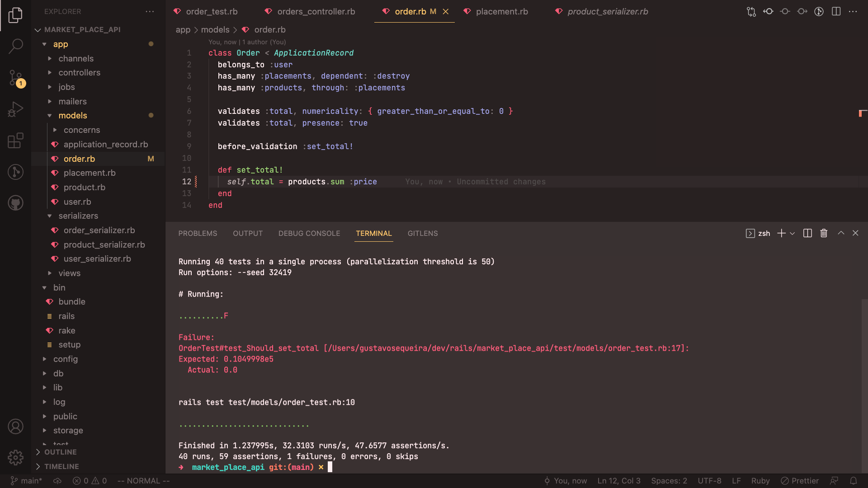Open the Run and Debug view
This screenshot has width=868, height=488.
coord(16,109)
